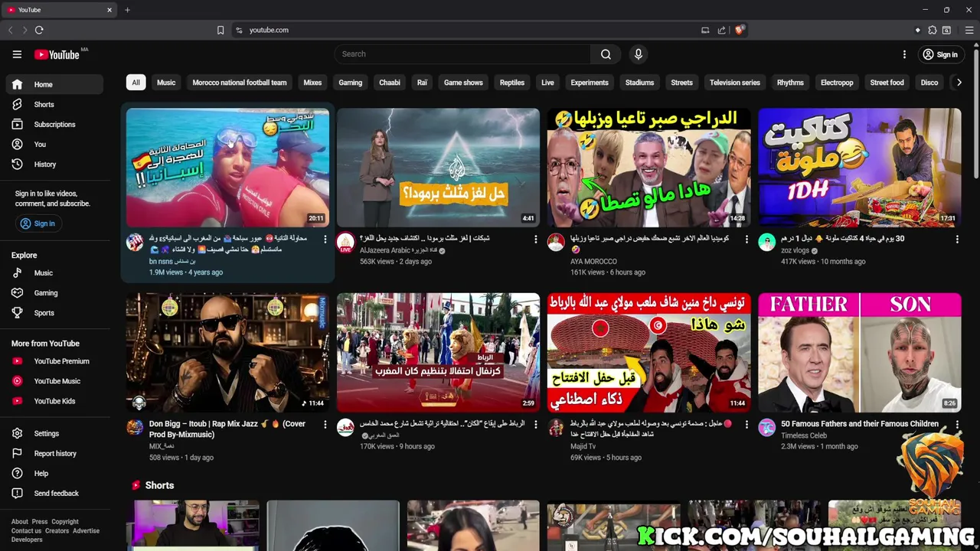This screenshot has height=551, width=980.
Task: Open the Don Bigg rap mix thumbnail
Action: [x=227, y=353]
